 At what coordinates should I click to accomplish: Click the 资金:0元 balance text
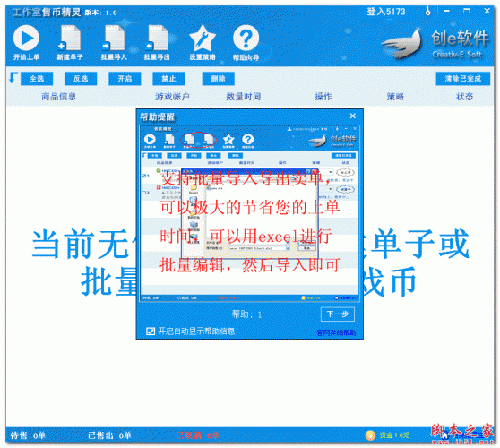pos(394,435)
